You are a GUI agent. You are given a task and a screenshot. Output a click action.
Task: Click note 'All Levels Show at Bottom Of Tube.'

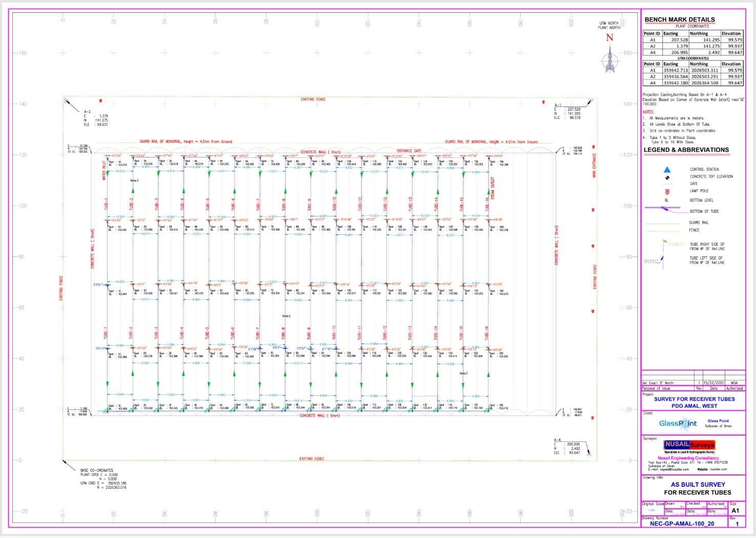point(680,124)
